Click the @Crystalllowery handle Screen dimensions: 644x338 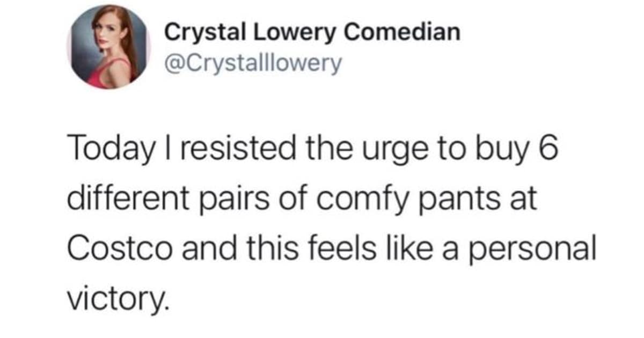(x=252, y=64)
